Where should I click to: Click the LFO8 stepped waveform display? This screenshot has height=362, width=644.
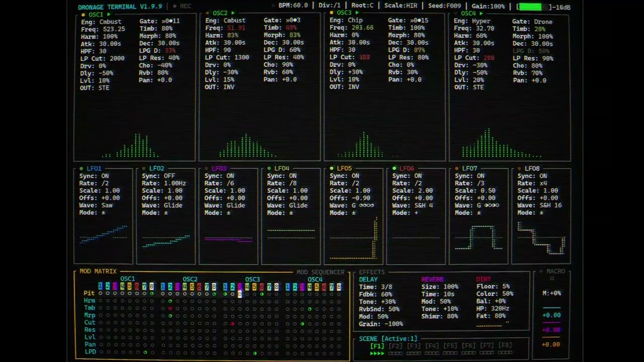tap(541, 238)
